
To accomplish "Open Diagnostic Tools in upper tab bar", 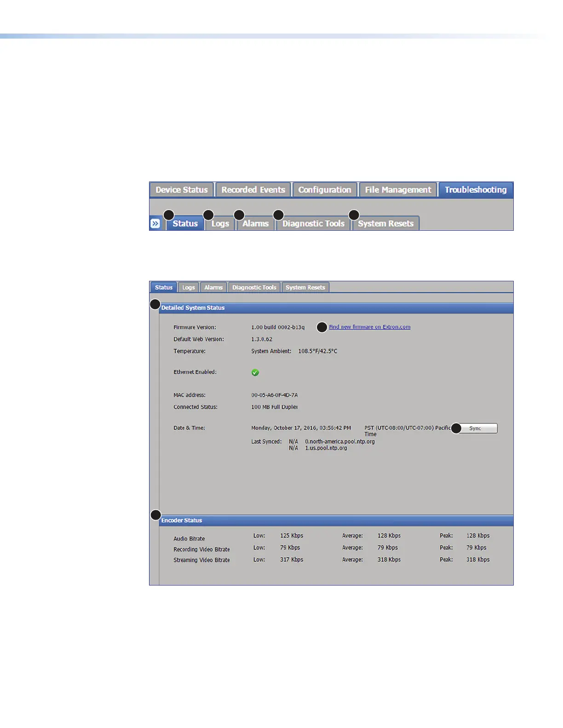I will tap(313, 223).
